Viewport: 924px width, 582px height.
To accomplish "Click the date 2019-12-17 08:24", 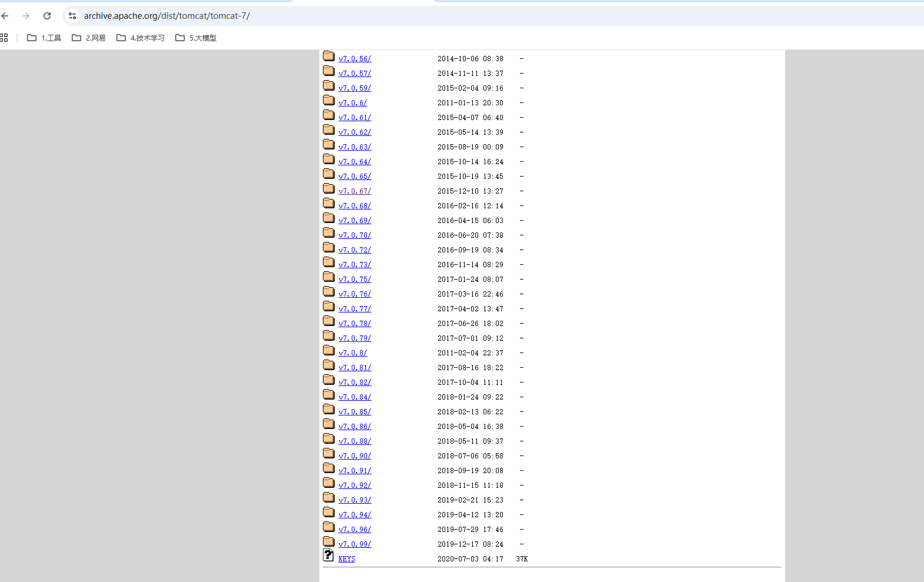I will pos(471,544).
